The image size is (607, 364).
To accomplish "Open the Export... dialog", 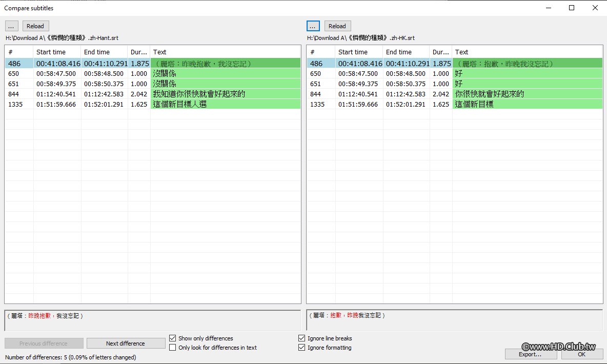I will 530,354.
